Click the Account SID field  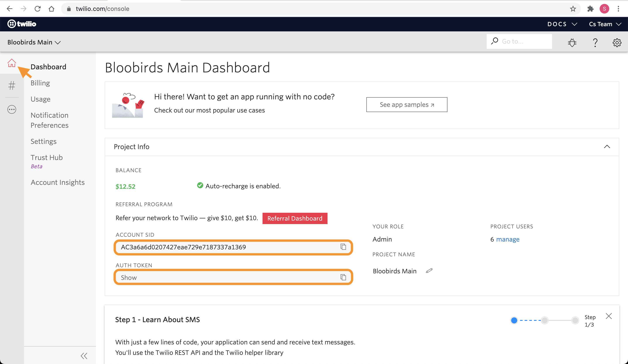tap(233, 247)
